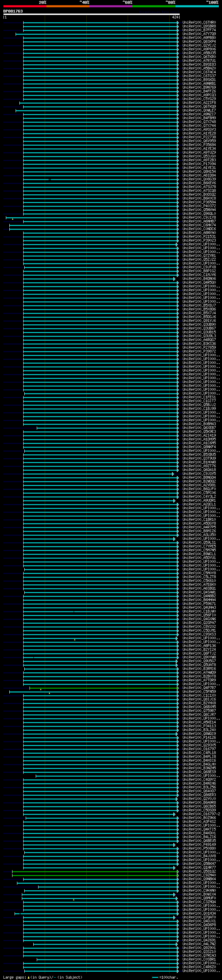Select UniRef100_Q1HR77 label
Screen dimensions: 222x980
click(199, 867)
